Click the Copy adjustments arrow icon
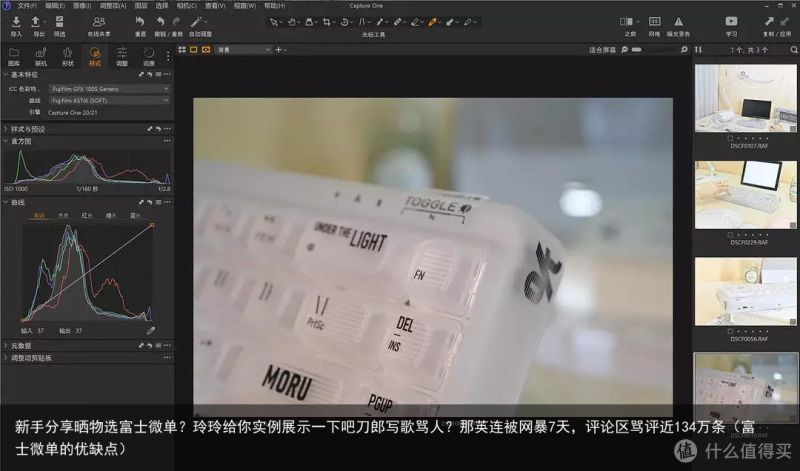Viewport: 800px width, 471px height. [769, 21]
